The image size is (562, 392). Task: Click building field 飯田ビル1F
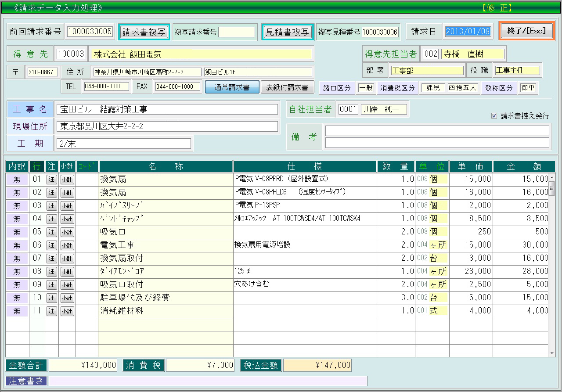point(258,72)
